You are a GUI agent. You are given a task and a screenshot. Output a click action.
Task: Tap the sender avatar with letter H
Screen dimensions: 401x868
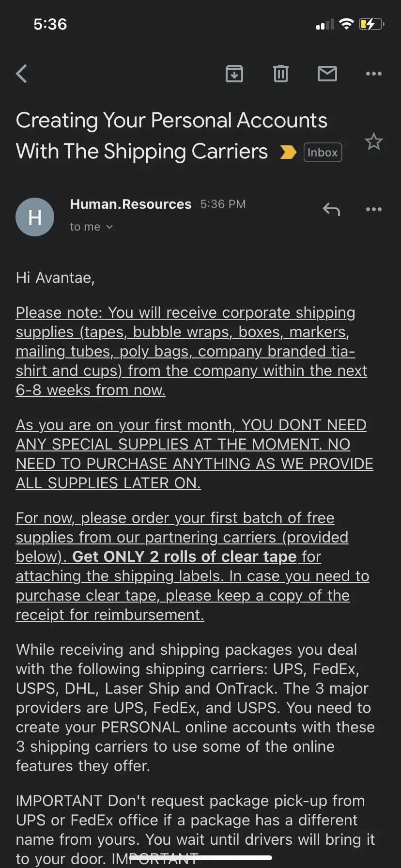[35, 217]
